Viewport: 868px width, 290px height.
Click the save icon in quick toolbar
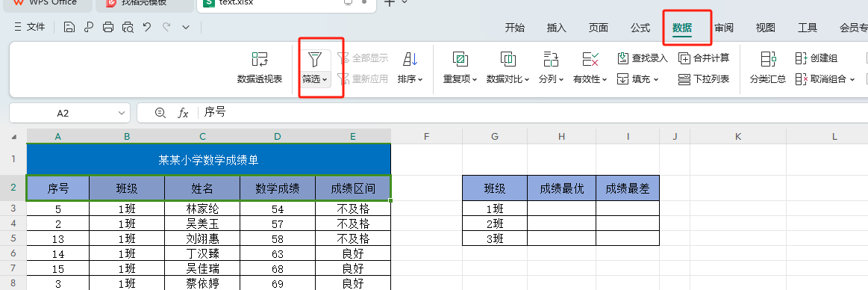(69, 27)
